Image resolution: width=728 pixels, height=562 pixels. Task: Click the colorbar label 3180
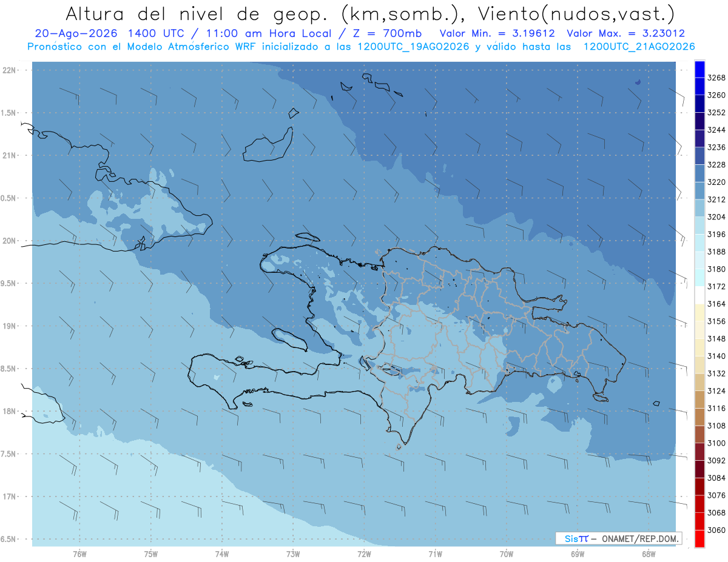(x=716, y=269)
